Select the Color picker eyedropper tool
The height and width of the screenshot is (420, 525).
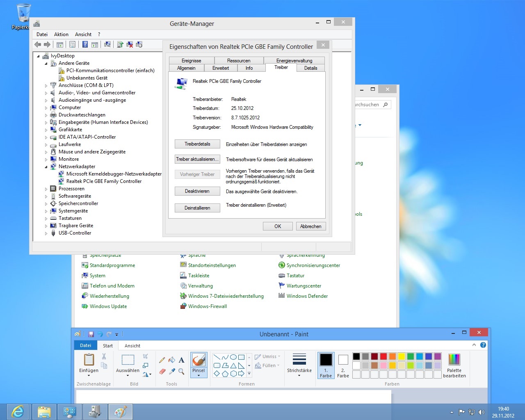pyautogui.click(x=172, y=371)
